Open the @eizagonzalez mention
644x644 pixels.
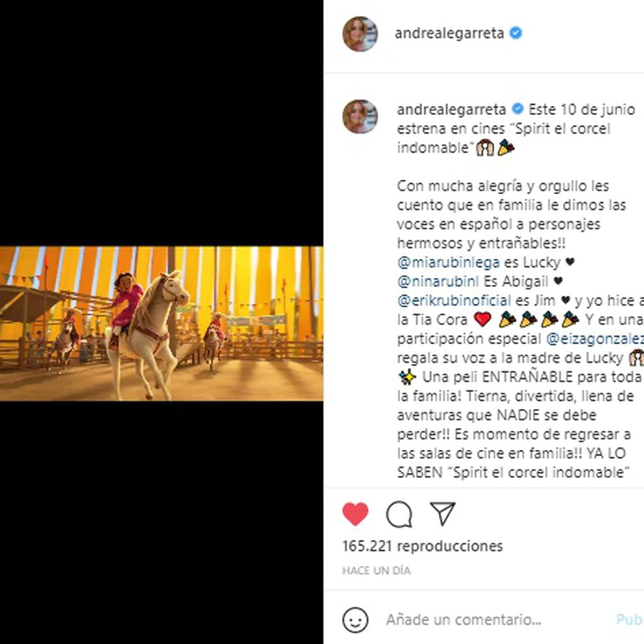(x=595, y=339)
